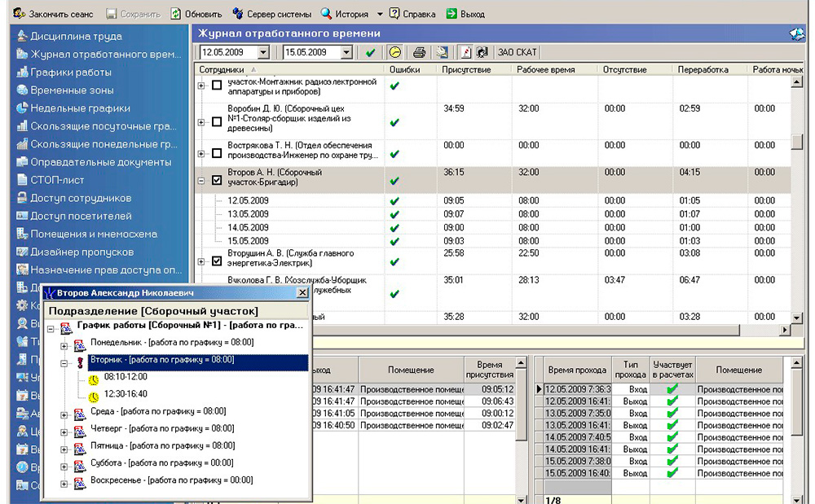Check the Монтажник радиоэлектронной аппаратуры row checkbox
The width and height of the screenshot is (815, 504).
pyautogui.click(x=218, y=85)
